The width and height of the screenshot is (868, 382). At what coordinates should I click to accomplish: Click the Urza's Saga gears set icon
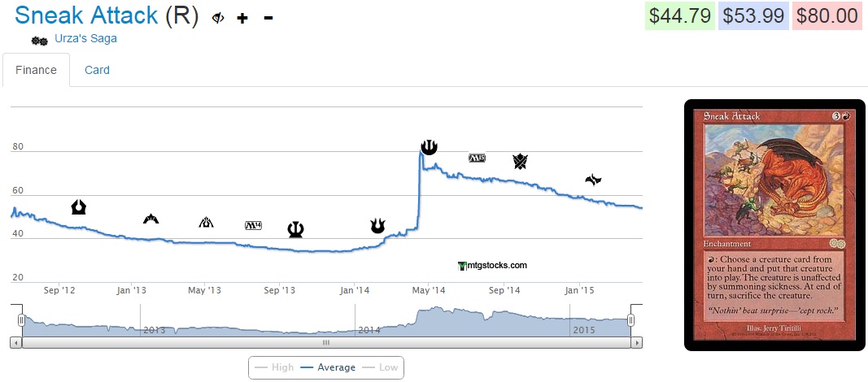(x=39, y=40)
